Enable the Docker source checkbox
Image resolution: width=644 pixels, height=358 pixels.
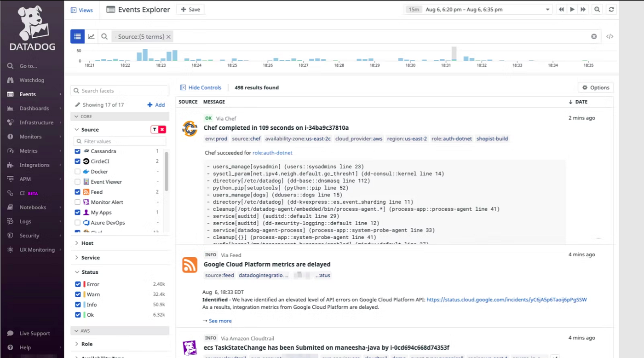coord(77,171)
